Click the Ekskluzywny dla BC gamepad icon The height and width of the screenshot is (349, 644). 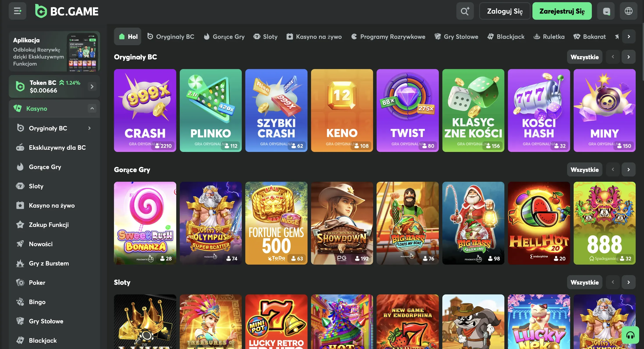point(20,147)
